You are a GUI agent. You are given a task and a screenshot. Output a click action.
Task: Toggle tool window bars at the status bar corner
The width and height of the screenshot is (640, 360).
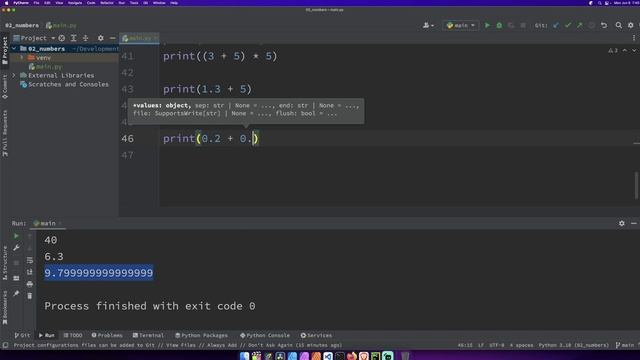coord(5,345)
